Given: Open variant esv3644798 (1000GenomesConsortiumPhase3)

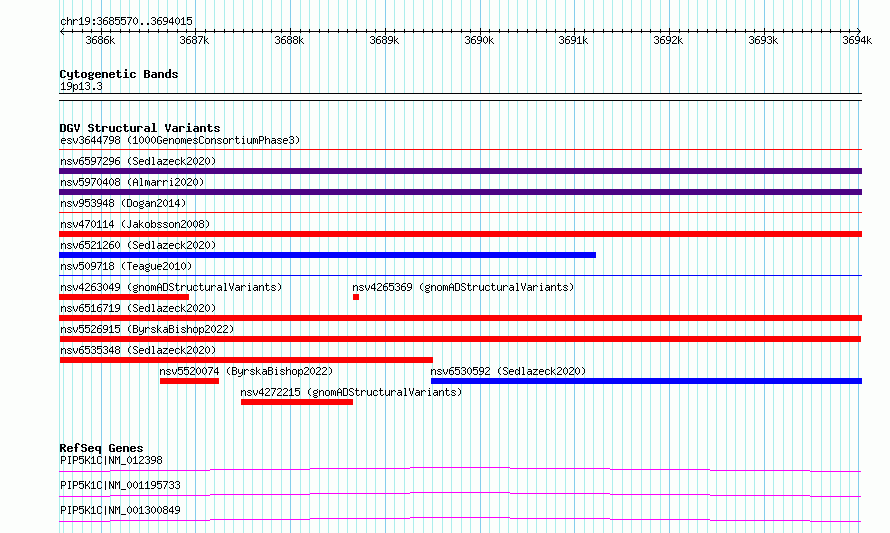Looking at the screenshot, I should [180, 140].
